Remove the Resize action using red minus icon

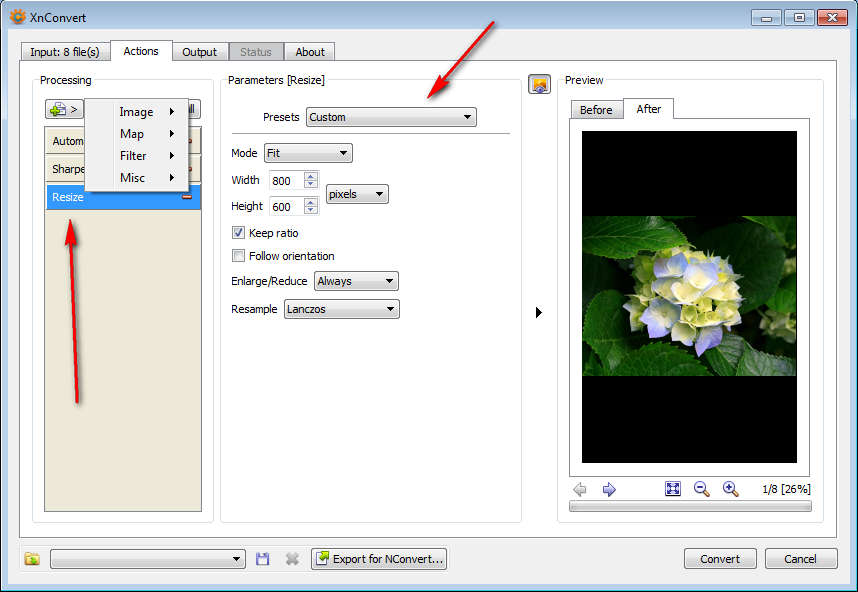[187, 197]
